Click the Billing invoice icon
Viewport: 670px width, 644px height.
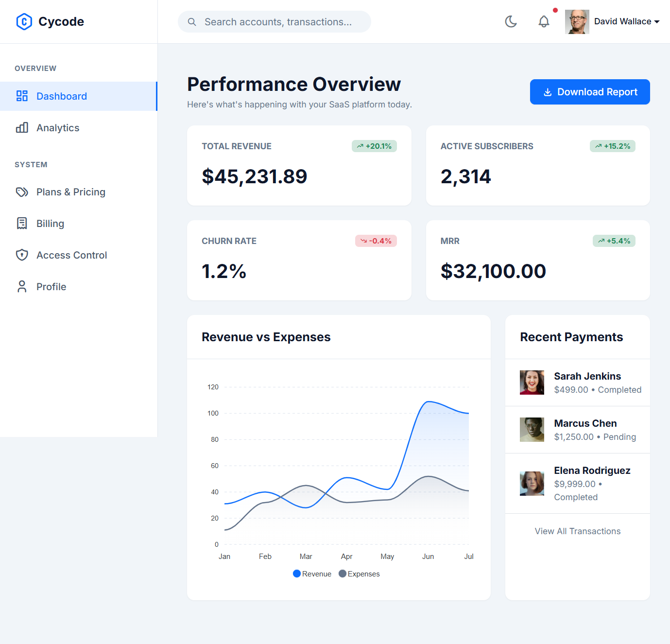[x=22, y=223]
